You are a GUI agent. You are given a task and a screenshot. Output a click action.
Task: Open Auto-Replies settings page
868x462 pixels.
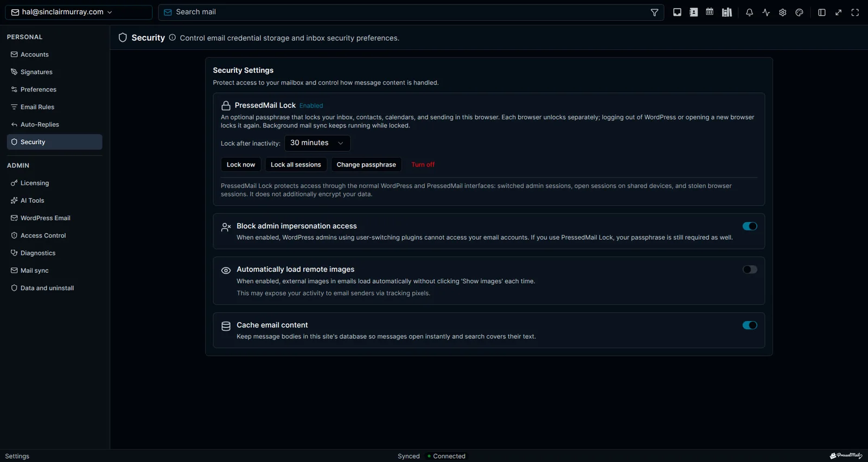[54, 125]
